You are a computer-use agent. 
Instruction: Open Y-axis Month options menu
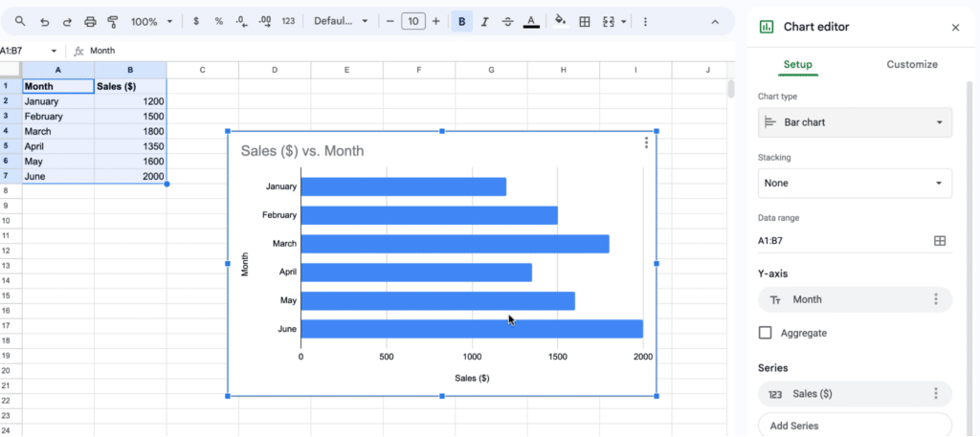[936, 299]
